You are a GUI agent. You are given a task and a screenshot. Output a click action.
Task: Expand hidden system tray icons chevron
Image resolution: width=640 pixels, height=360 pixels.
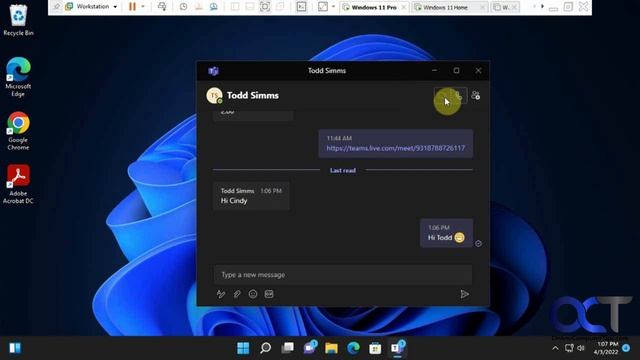click(x=555, y=348)
